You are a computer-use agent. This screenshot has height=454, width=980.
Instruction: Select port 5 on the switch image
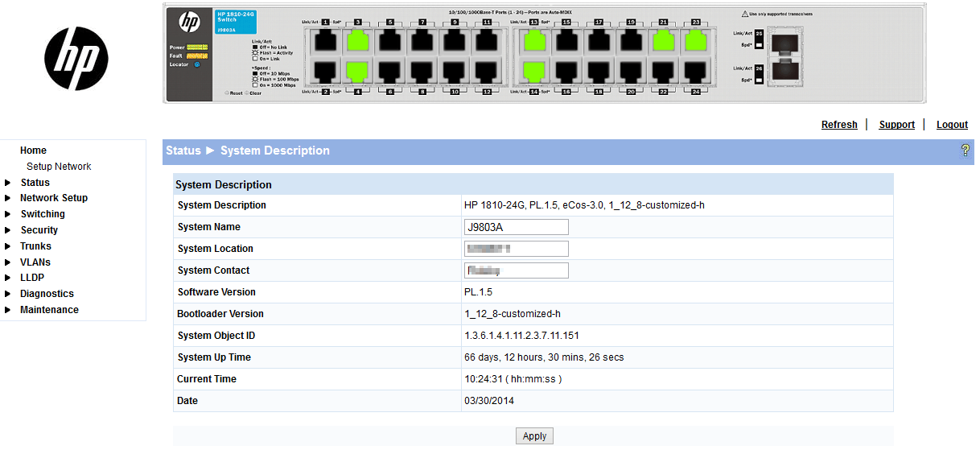click(x=390, y=41)
